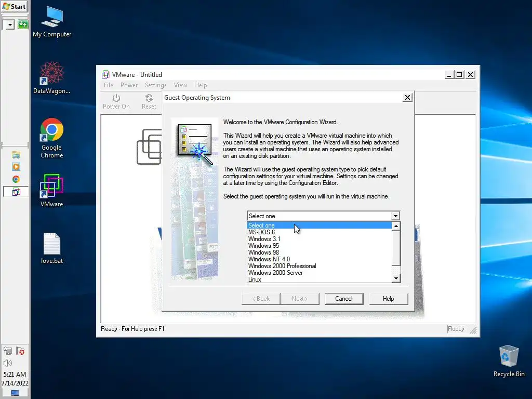This screenshot has width=532, height=399.
Task: Click the guest OS combo box dropdown arrow
Action: 395,216
